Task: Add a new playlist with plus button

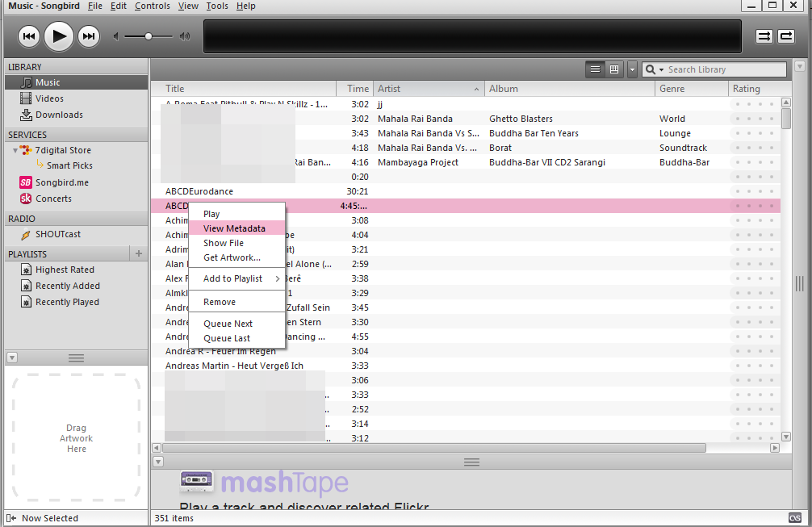Action: (x=138, y=253)
